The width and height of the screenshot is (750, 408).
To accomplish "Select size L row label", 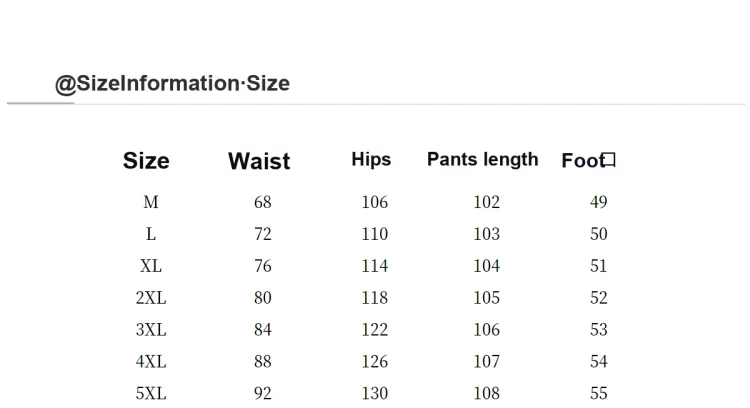I will 151,234.
